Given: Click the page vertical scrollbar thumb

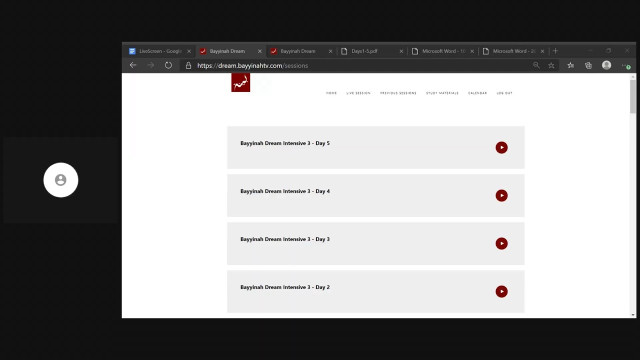Looking at the screenshot, I should (633, 97).
